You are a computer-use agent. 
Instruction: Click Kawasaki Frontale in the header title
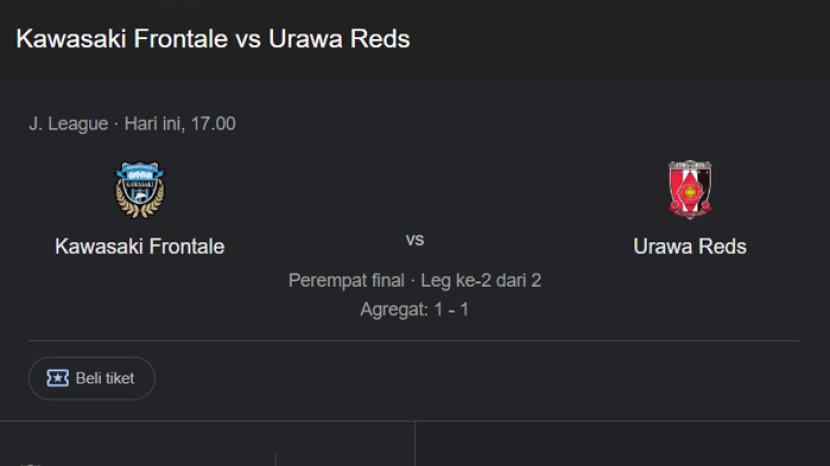121,39
